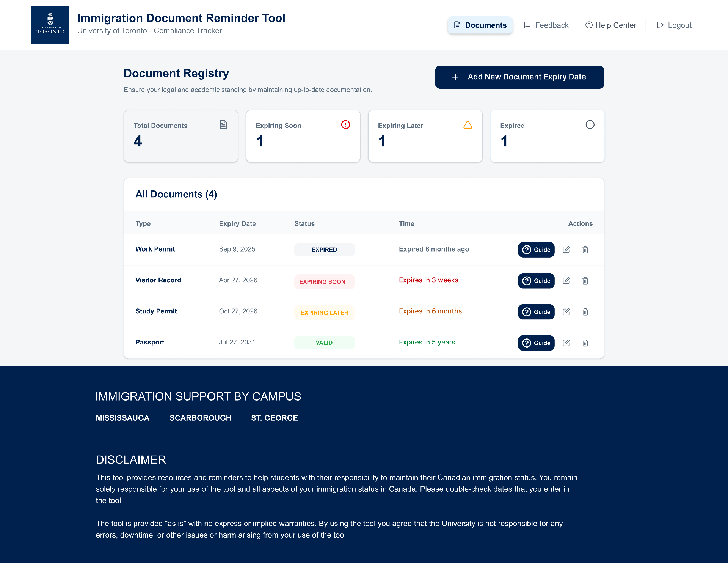The image size is (728, 563).
Task: Open the Help Center
Action: (x=610, y=25)
